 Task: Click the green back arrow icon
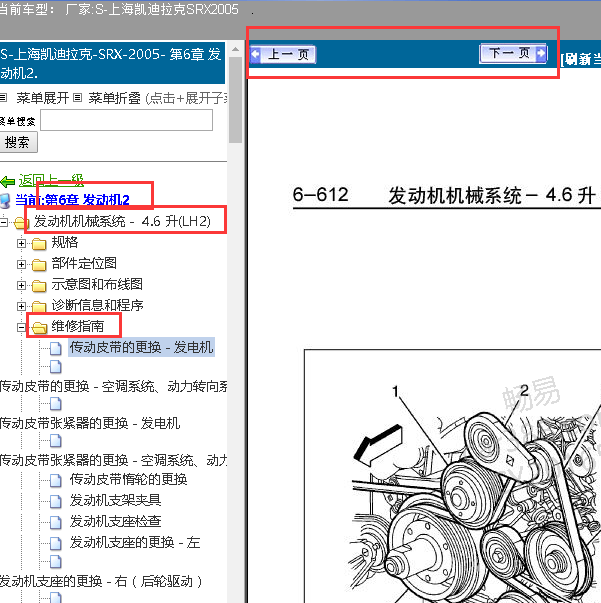pos(8,181)
